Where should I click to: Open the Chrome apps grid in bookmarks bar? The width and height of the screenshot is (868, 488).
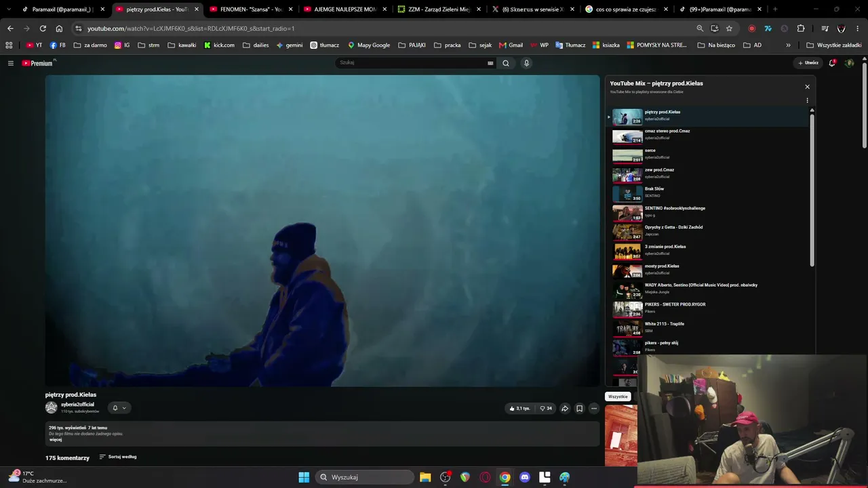(x=9, y=45)
